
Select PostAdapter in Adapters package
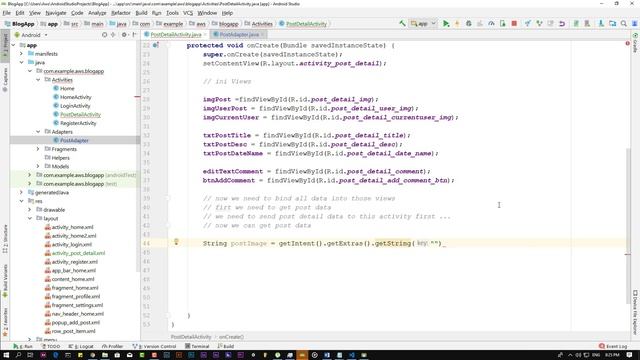pyautogui.click(x=74, y=140)
